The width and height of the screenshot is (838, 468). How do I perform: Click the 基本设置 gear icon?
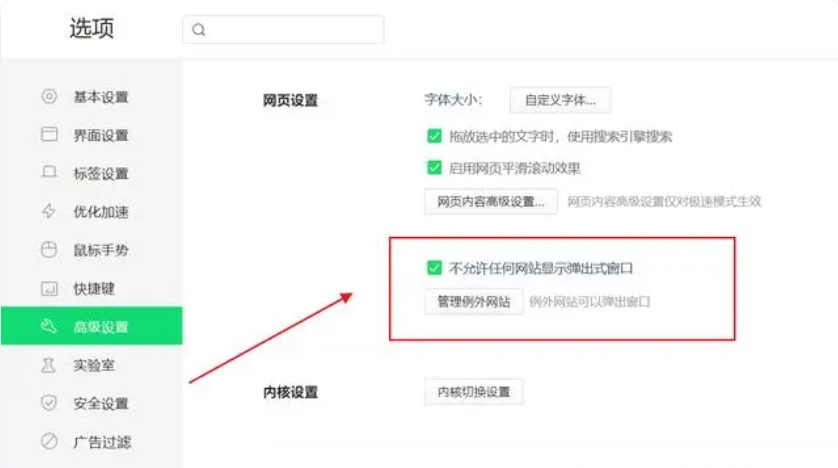(x=49, y=96)
